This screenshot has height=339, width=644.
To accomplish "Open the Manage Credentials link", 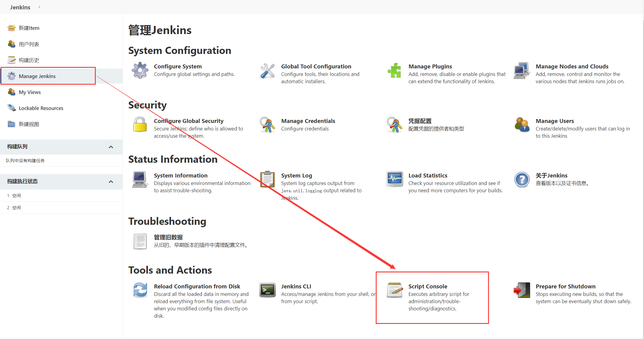I will pos(308,121).
